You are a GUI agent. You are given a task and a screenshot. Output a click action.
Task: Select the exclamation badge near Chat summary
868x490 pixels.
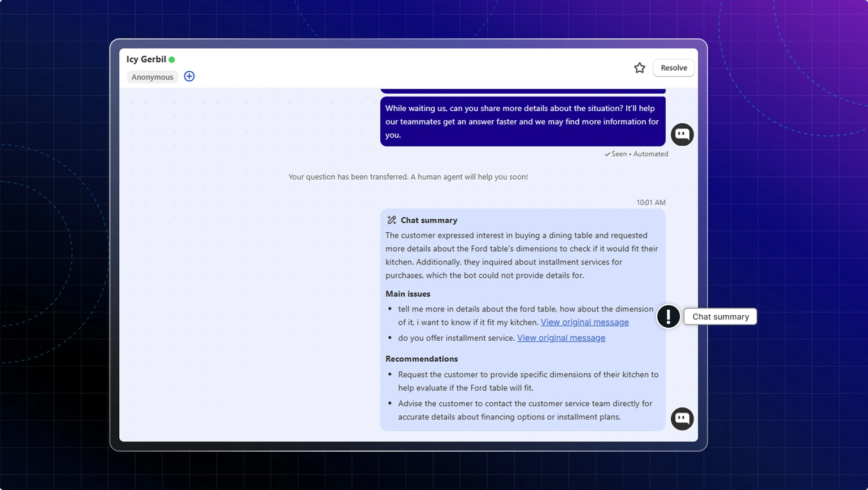[x=669, y=316]
